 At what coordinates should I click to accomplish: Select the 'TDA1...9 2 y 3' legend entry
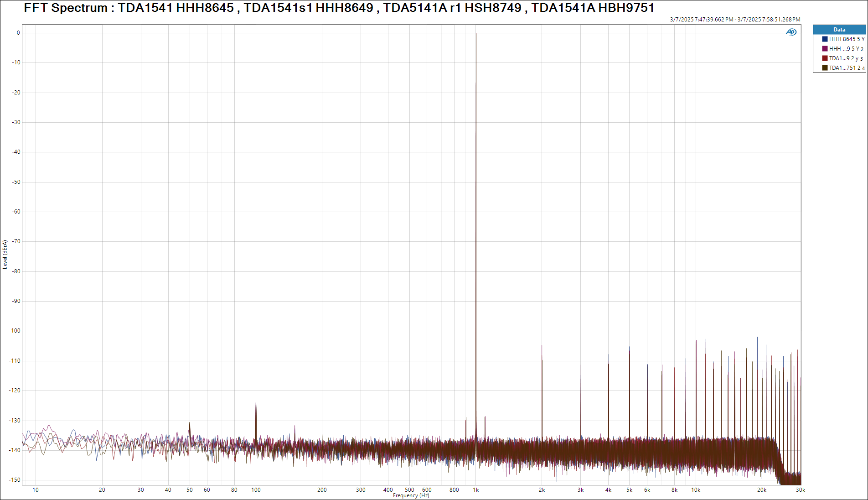pyautogui.click(x=846, y=58)
